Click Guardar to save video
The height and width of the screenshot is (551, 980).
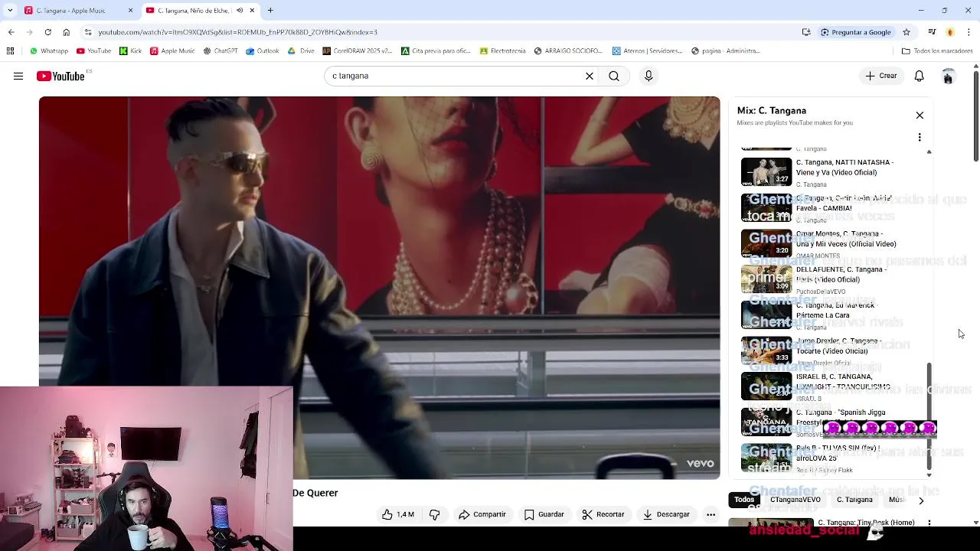coord(544,514)
